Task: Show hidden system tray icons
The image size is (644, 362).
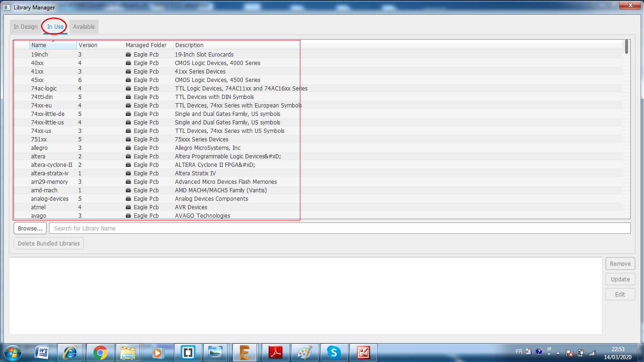Action: tap(558, 353)
